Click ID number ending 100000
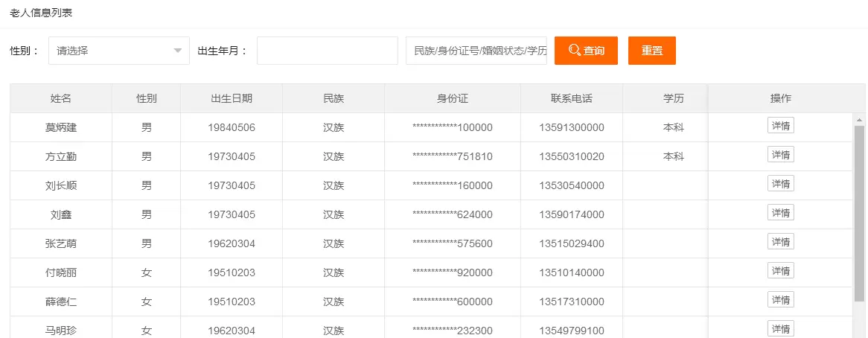 [453, 128]
